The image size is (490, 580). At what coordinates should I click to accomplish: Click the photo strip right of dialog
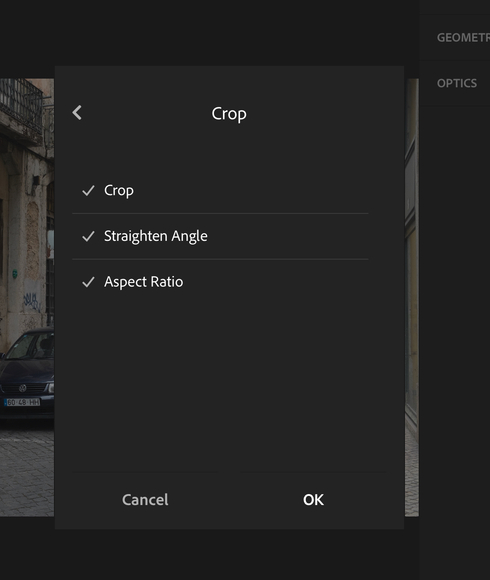point(412,297)
